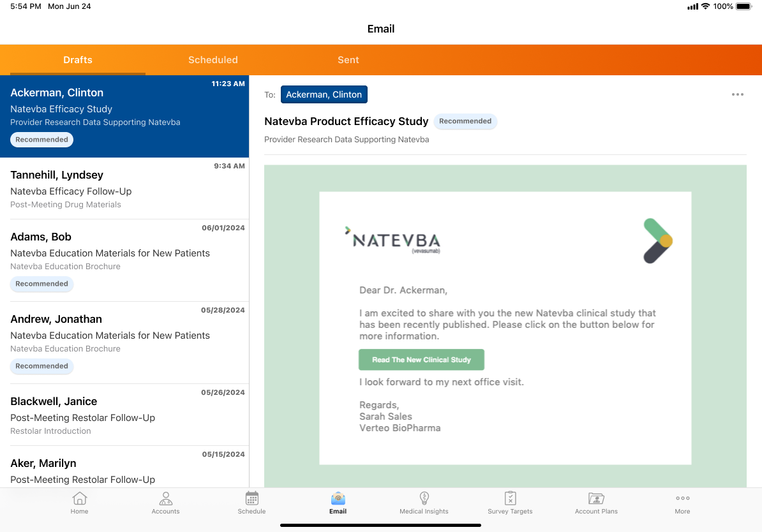Open the Blackwell, Janice Restolar draft

point(124,415)
